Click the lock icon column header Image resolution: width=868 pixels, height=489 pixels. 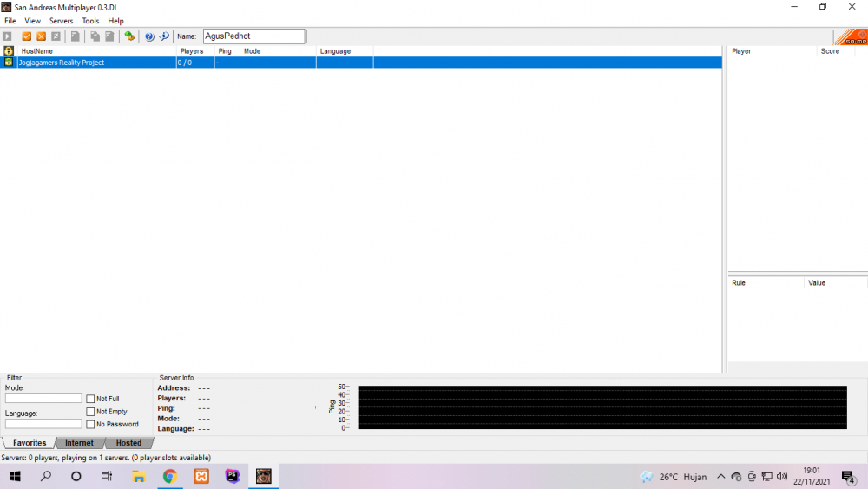point(9,51)
